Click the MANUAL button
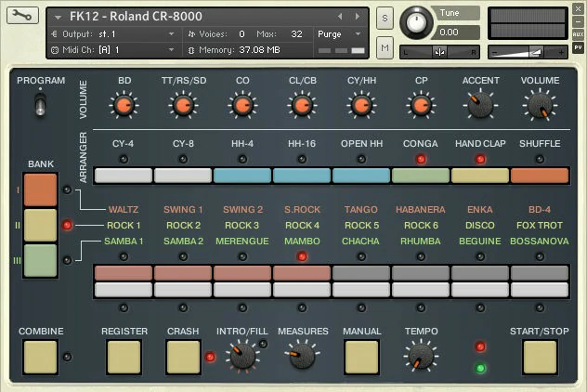587x392 pixels. point(361,357)
